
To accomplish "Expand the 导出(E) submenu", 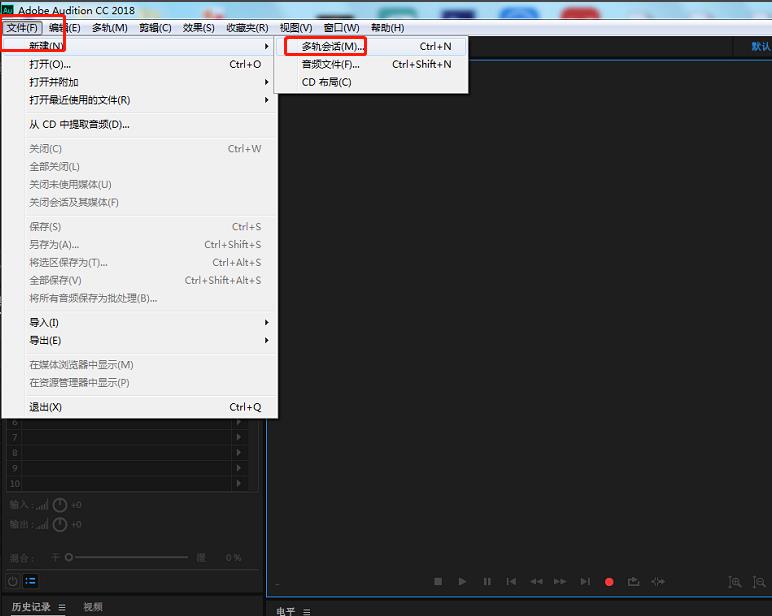I will tap(140, 340).
